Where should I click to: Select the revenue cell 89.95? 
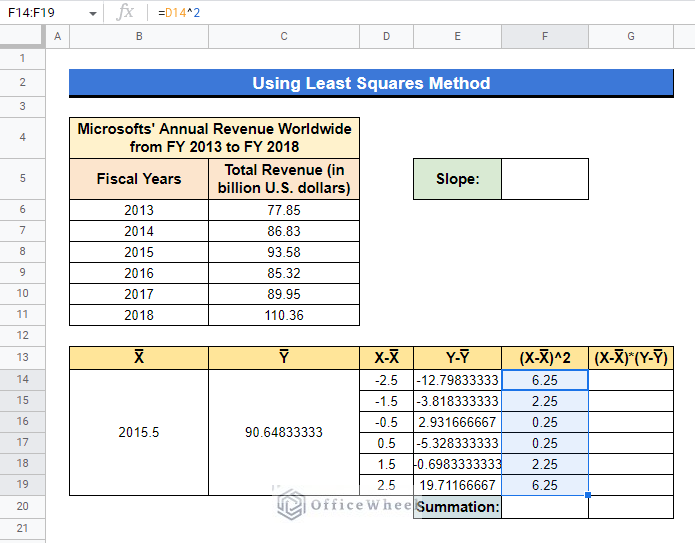point(284,294)
